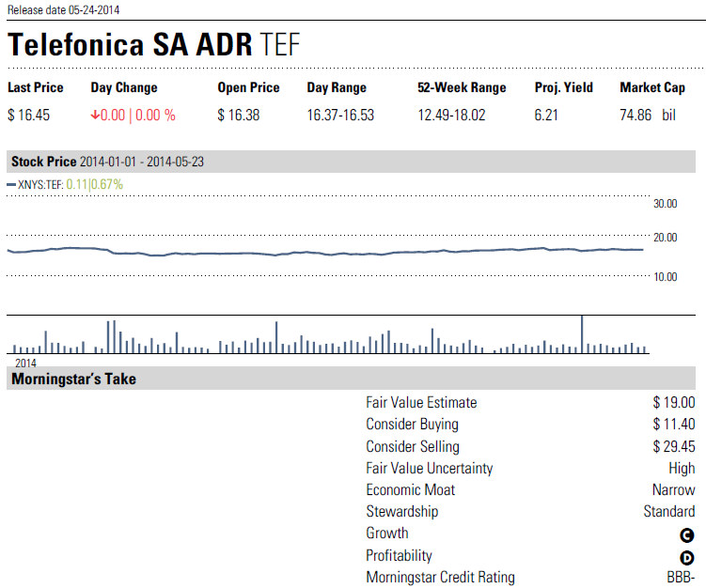This screenshot has height=588, width=706.
Task: Click the Growth grade C icon
Action: (687, 534)
